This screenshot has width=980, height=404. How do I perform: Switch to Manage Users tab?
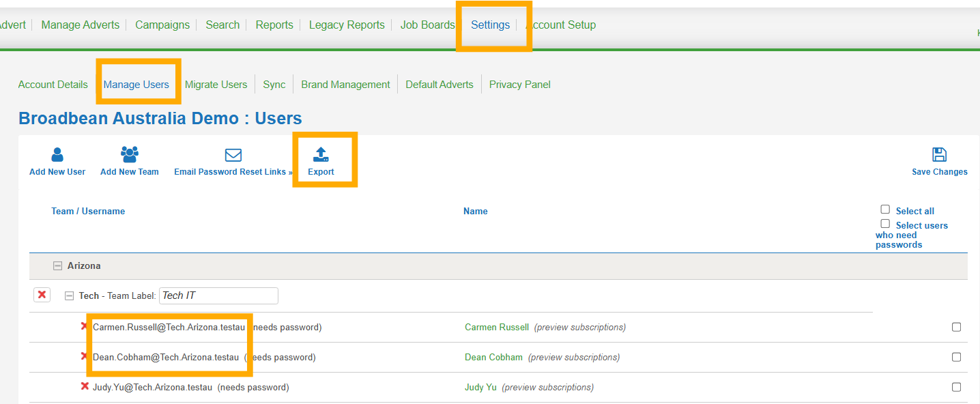pos(136,85)
